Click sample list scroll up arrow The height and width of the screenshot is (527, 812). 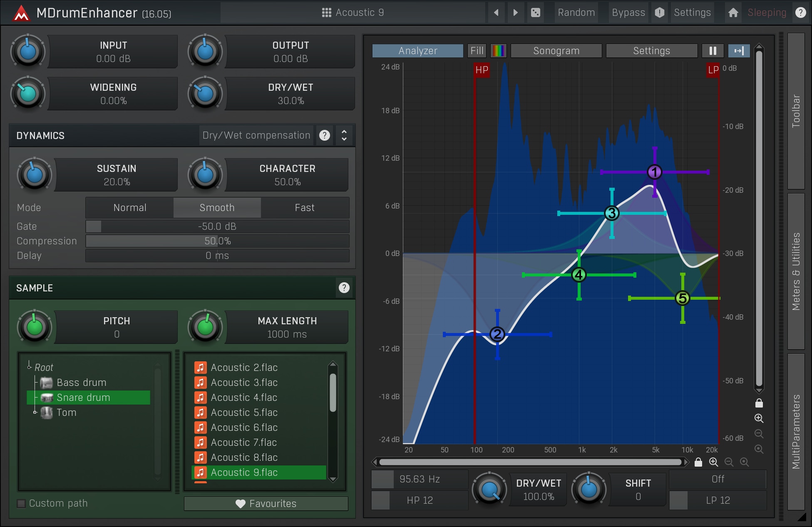pos(333,364)
